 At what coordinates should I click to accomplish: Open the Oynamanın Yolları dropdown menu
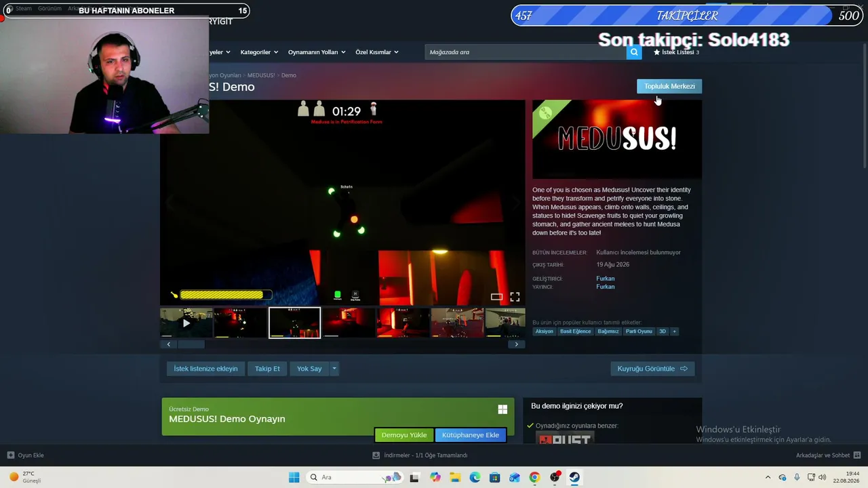tap(317, 52)
